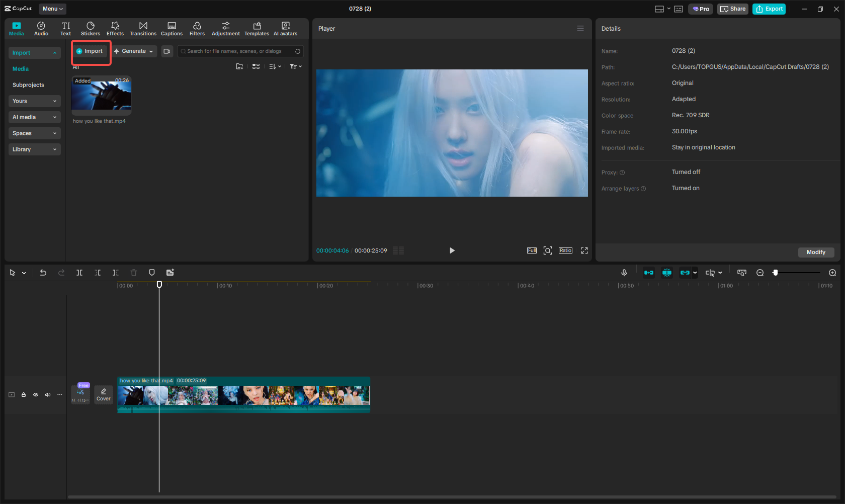Select the Effects panel icon
The height and width of the screenshot is (504, 845).
(115, 28)
